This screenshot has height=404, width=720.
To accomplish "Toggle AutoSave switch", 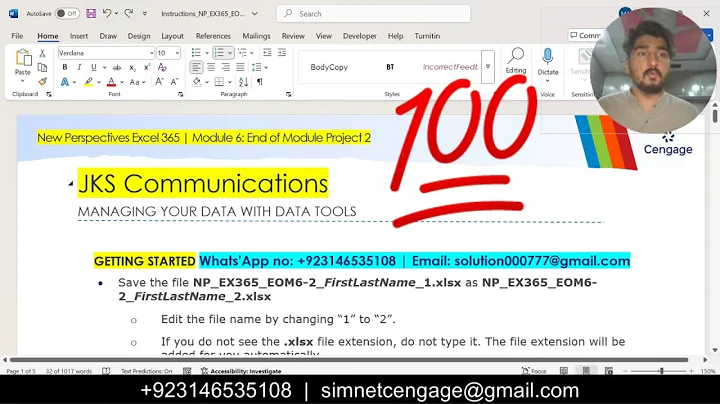I will (67, 14).
